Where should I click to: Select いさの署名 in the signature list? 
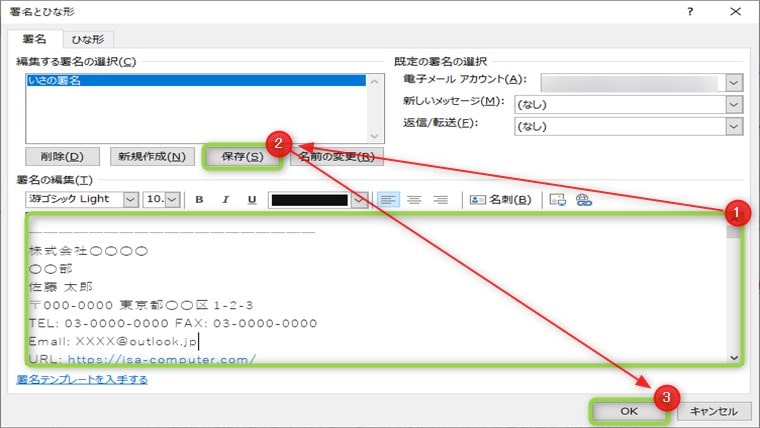click(x=196, y=80)
